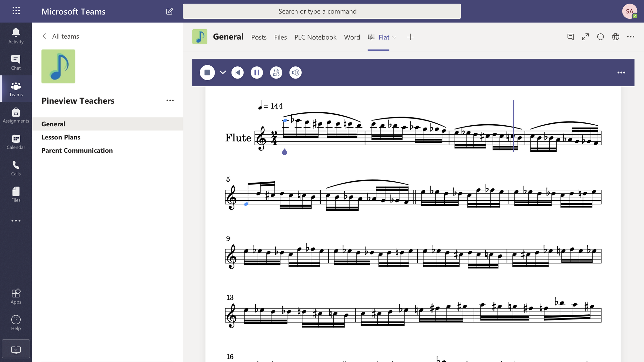644x362 pixels.
Task: Click the add new tab plus button
Action: tap(410, 37)
